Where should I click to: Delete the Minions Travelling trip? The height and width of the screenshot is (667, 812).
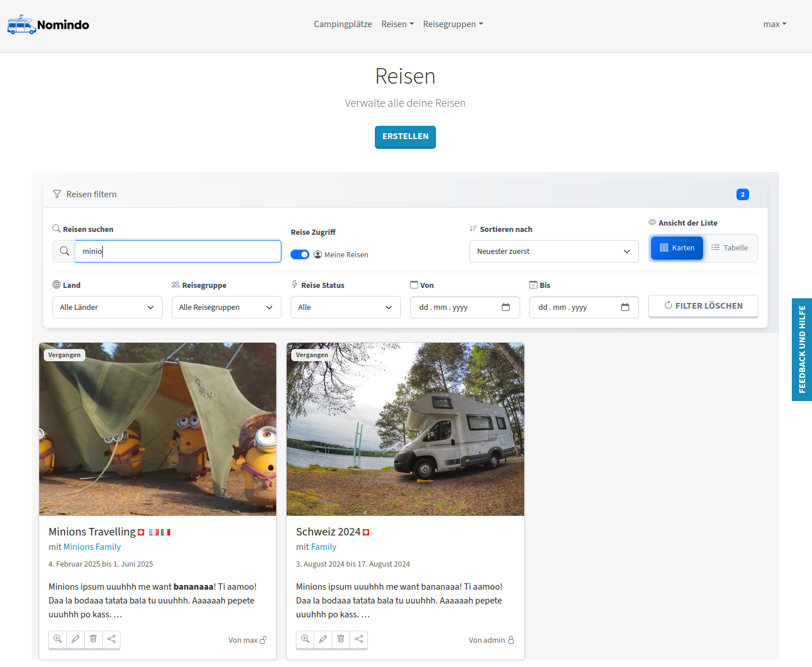(93, 639)
